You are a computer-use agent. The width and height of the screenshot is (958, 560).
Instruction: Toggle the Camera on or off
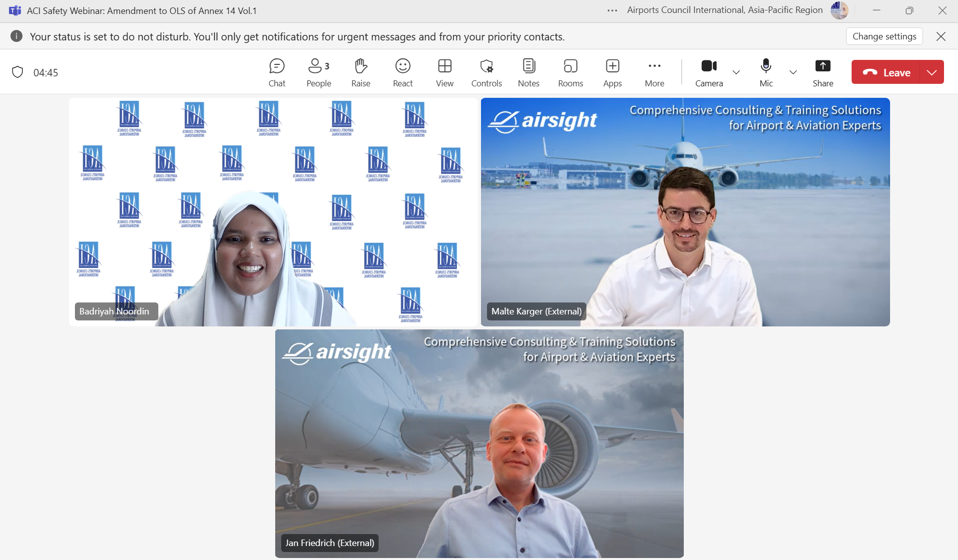tap(709, 72)
